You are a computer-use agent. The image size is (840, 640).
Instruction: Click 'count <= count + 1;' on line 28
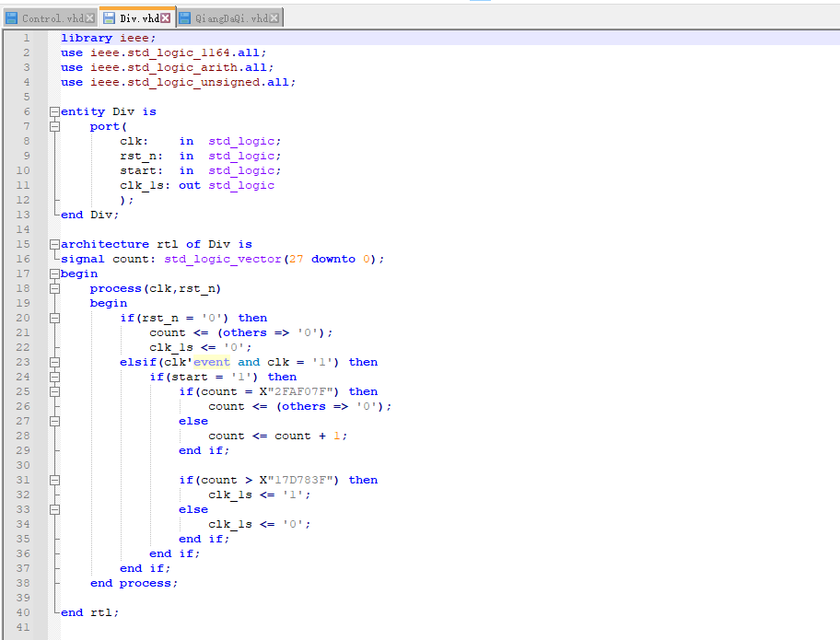[278, 436]
